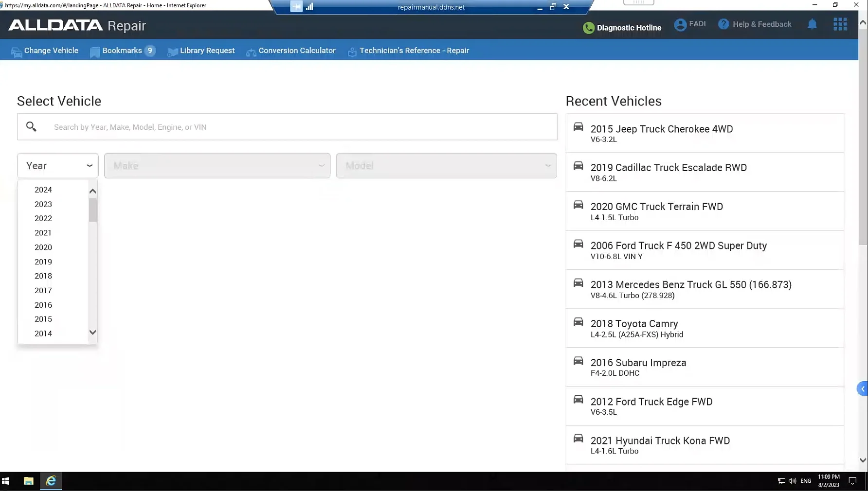
Task: Click the Help & Feedback question mark icon
Action: point(723,24)
